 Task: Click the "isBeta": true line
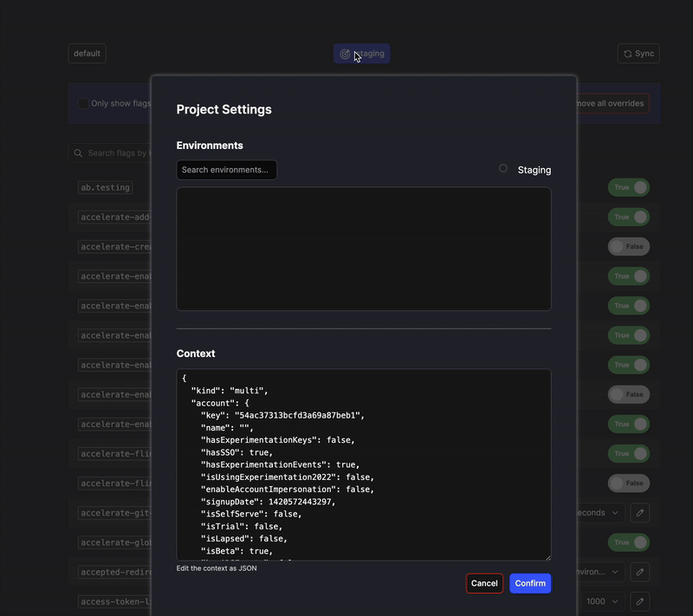click(236, 551)
